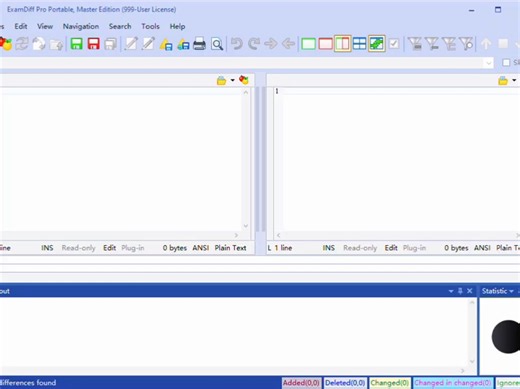Click Plain Text in left status bar
Image resolution: width=520 pixels, height=389 pixels.
(x=230, y=248)
